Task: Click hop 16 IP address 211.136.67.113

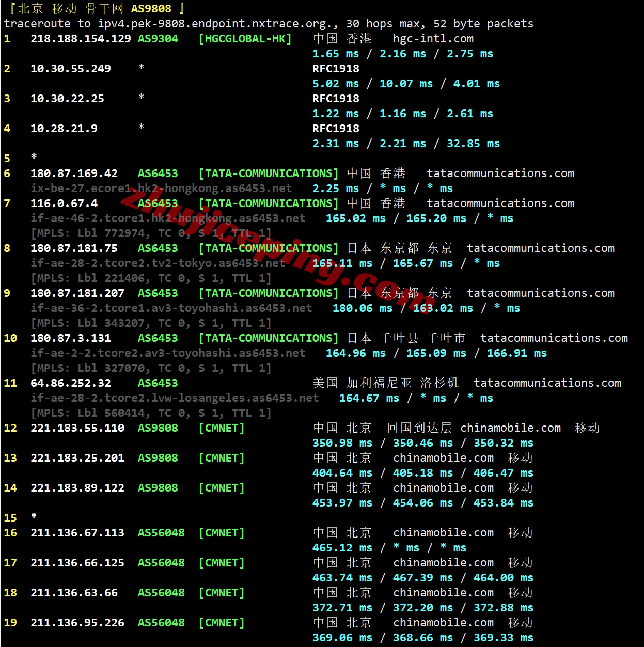Action: 77,533
